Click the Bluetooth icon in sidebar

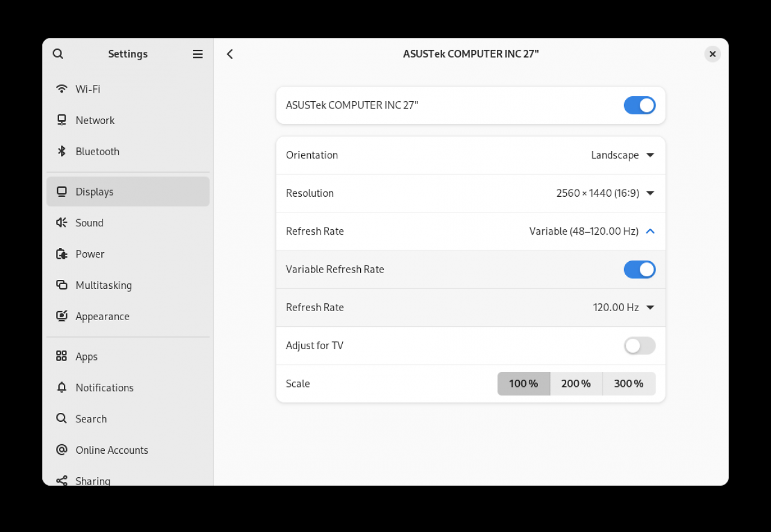(x=61, y=152)
